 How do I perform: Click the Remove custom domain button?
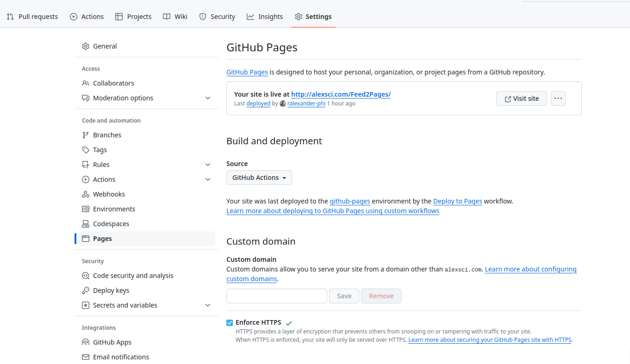[381, 296]
